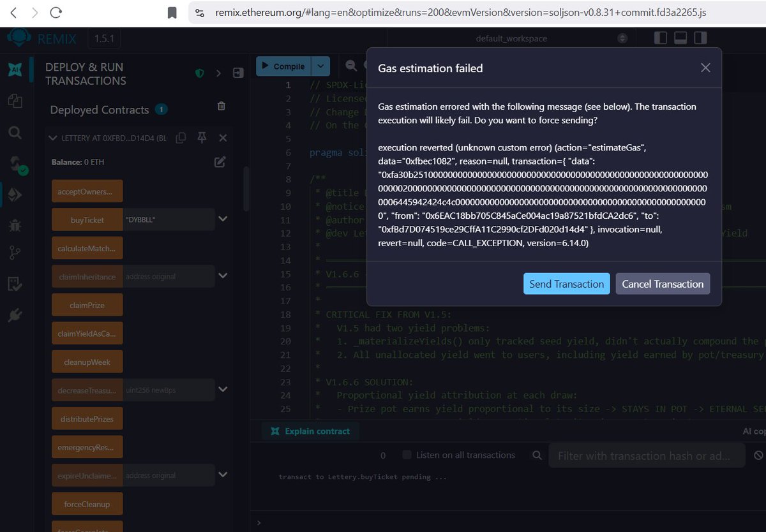Toggle the bottom terminal panel layout
Viewport: 766px width, 532px height.
(x=679, y=38)
